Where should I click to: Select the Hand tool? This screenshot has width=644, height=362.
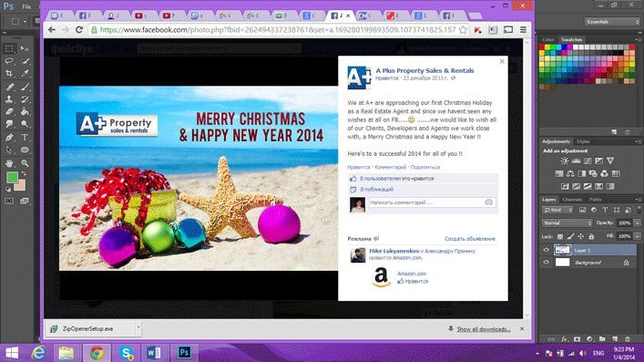[x=9, y=163]
